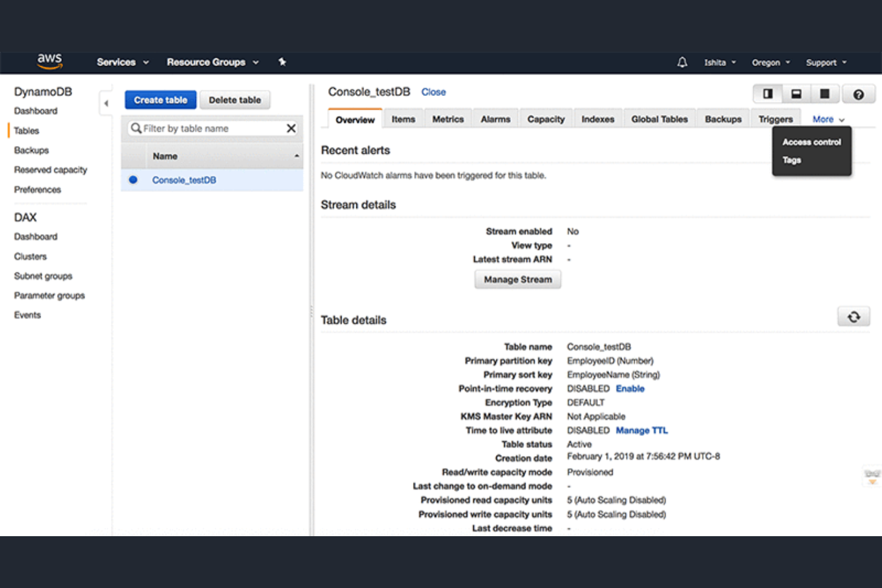882x588 pixels.
Task: Open the Oregon region dropdown
Action: (x=771, y=63)
